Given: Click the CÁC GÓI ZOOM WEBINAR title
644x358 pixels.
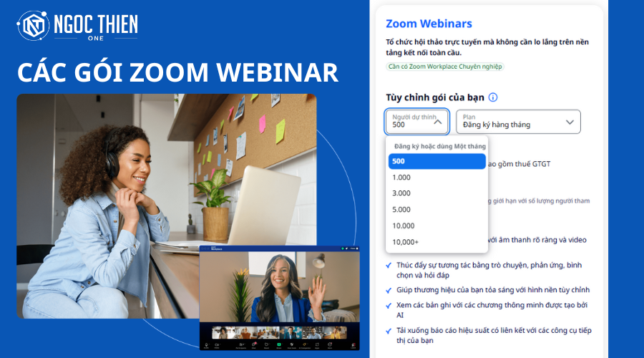Looking at the screenshot, I should (177, 72).
